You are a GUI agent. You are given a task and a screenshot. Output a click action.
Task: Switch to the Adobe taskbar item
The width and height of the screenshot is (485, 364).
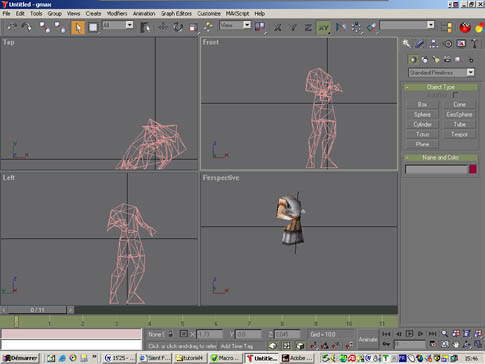click(x=296, y=358)
